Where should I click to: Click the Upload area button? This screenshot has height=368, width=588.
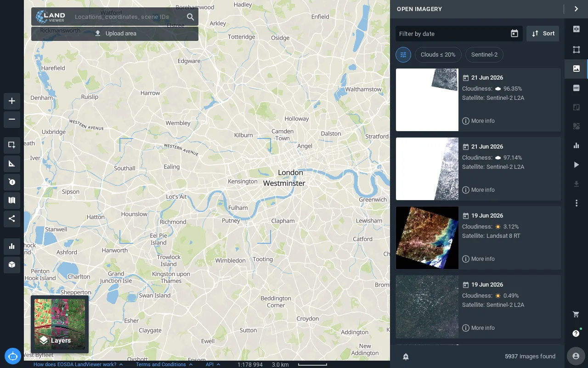[115, 34]
